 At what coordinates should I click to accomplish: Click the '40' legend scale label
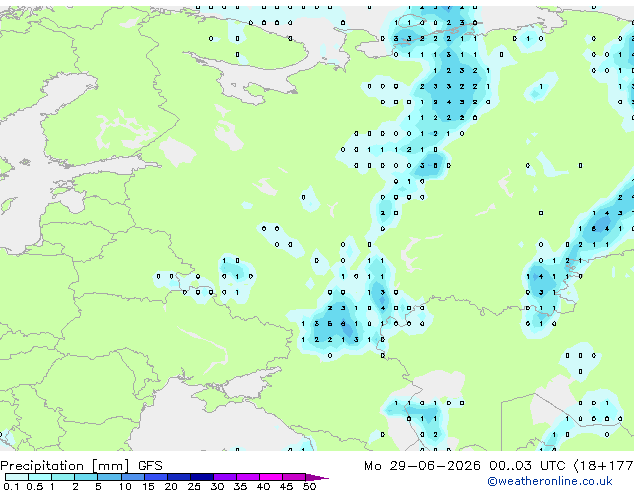pos(263,486)
